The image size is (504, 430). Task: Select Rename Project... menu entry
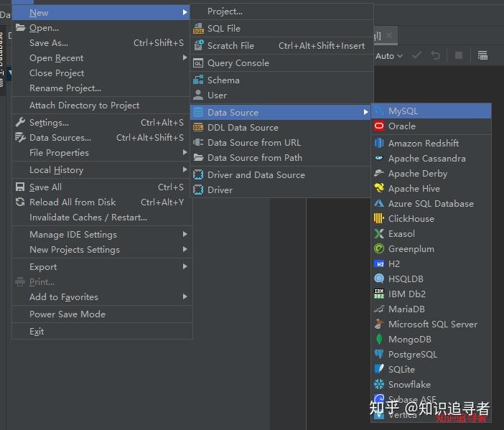(102, 88)
